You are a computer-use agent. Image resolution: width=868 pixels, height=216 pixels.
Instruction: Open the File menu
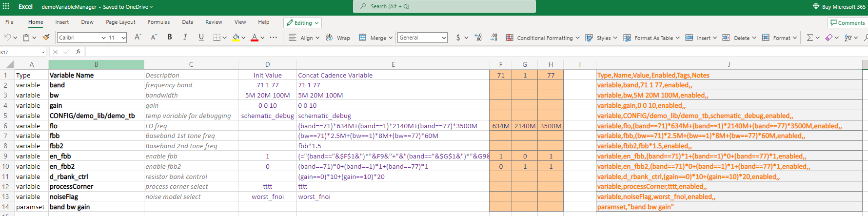tap(9, 22)
